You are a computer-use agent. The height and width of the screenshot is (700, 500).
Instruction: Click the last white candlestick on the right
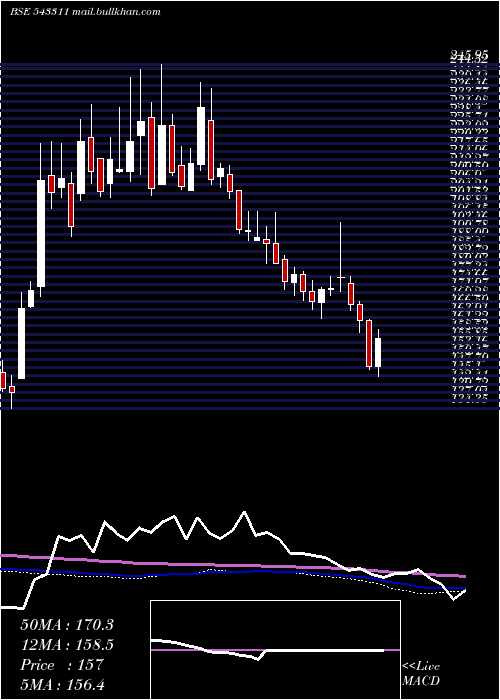(x=378, y=353)
